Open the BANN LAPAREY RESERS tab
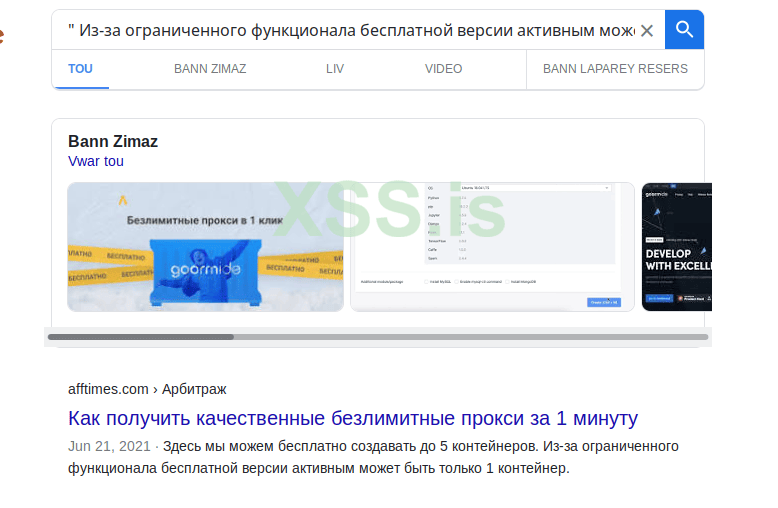Image resolution: width=778 pixels, height=508 pixels. click(615, 69)
